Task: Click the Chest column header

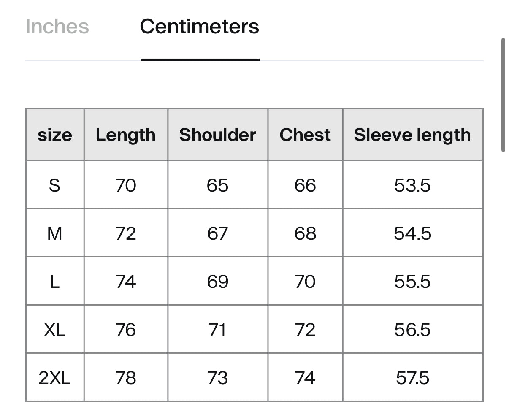Action: (305, 135)
